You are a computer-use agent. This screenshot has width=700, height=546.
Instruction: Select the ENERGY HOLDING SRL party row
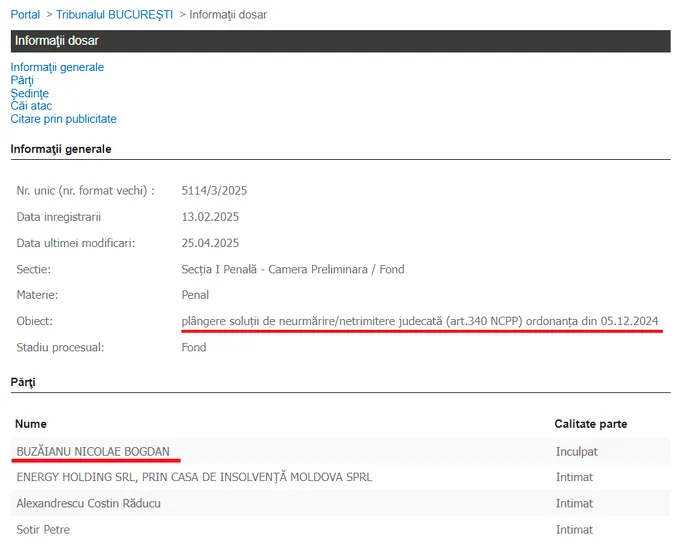pyautogui.click(x=194, y=477)
